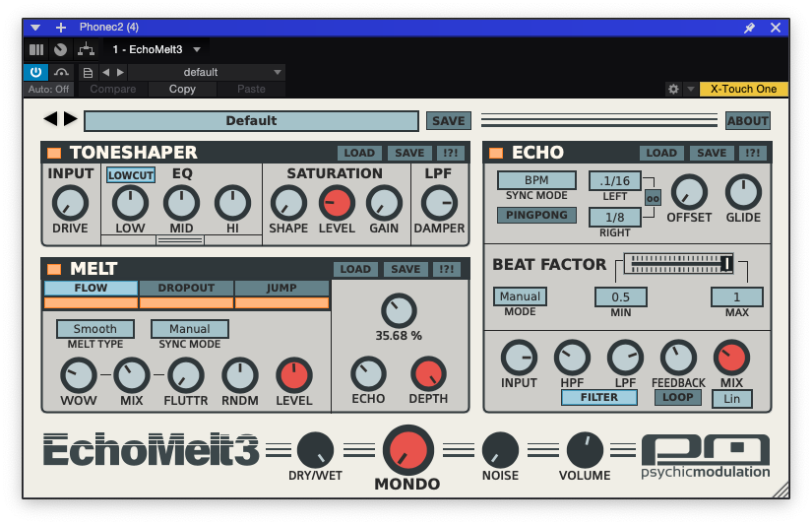Click the round knob view icon

[61, 50]
